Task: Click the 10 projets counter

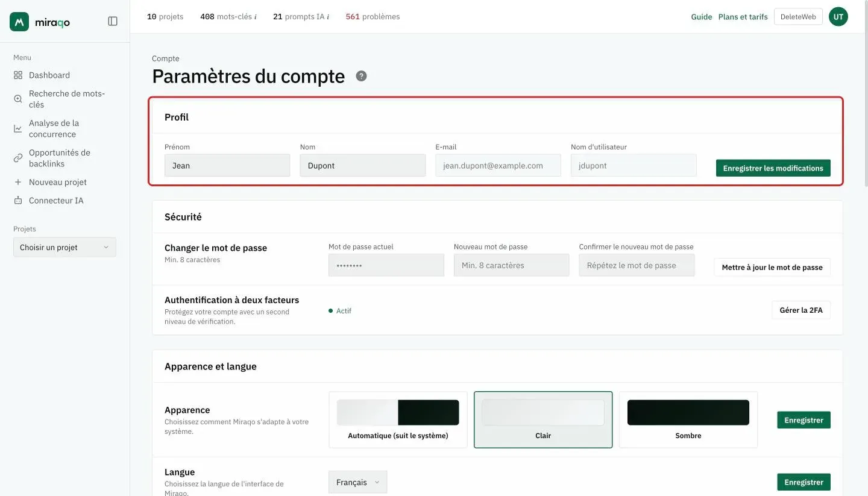Action: tap(165, 17)
